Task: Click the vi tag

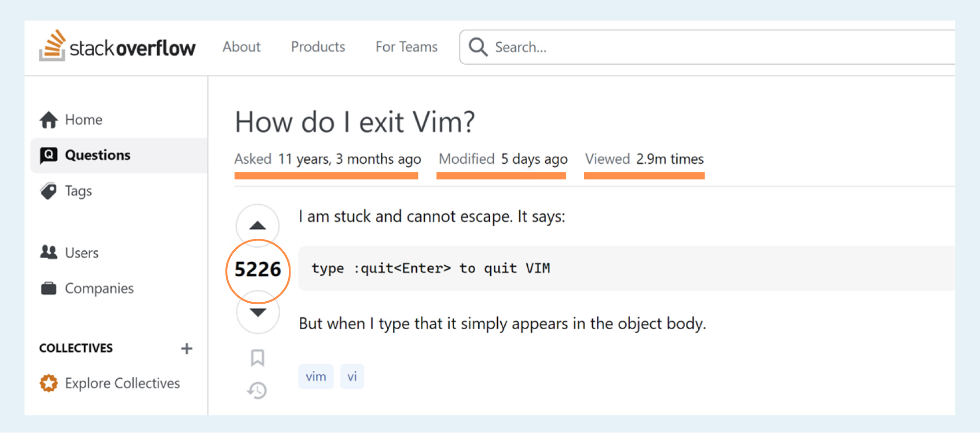Action: (x=352, y=376)
